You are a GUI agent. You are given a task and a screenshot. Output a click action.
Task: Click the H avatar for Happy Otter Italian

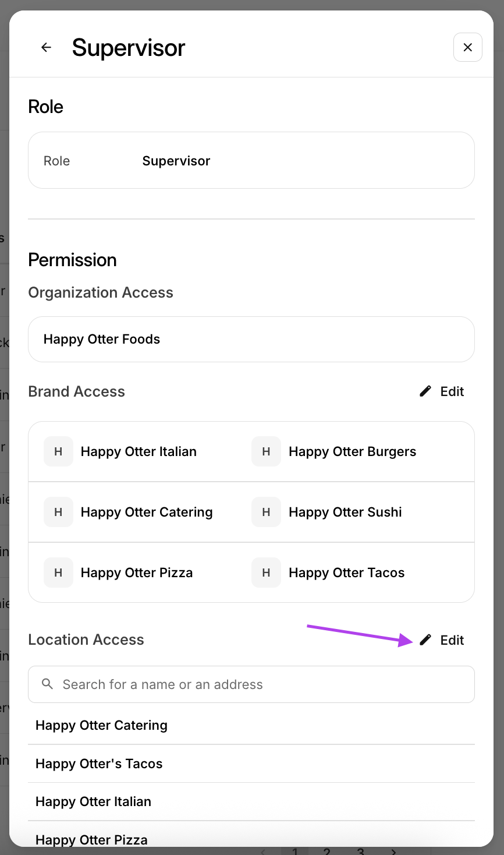click(x=58, y=451)
